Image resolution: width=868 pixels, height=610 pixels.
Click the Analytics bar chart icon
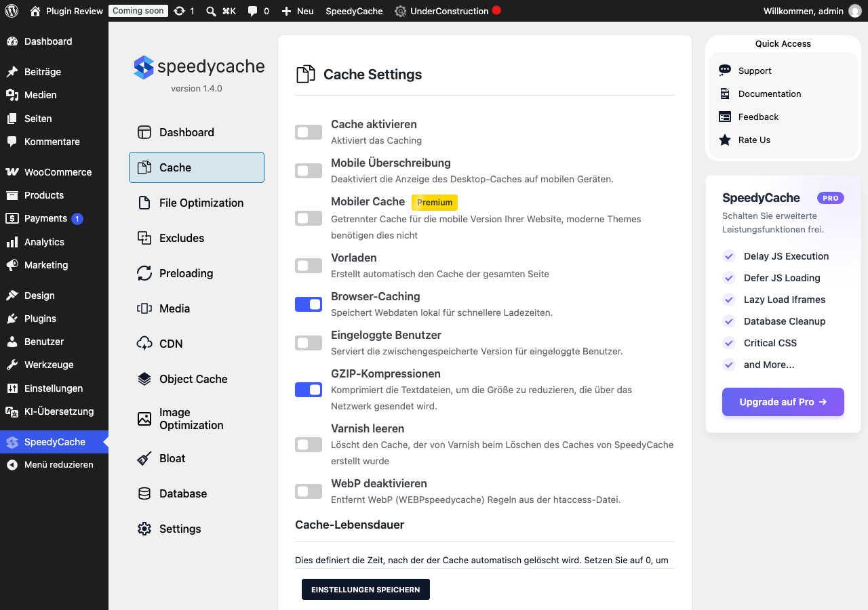pos(12,242)
